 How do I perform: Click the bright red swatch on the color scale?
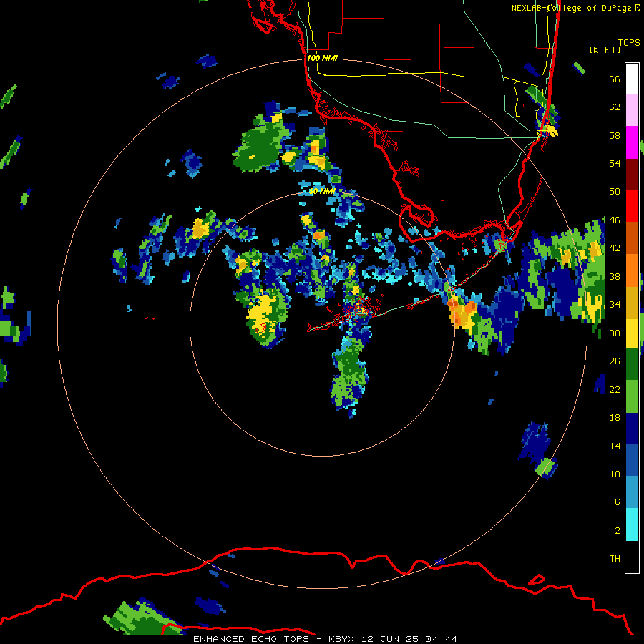632,206
